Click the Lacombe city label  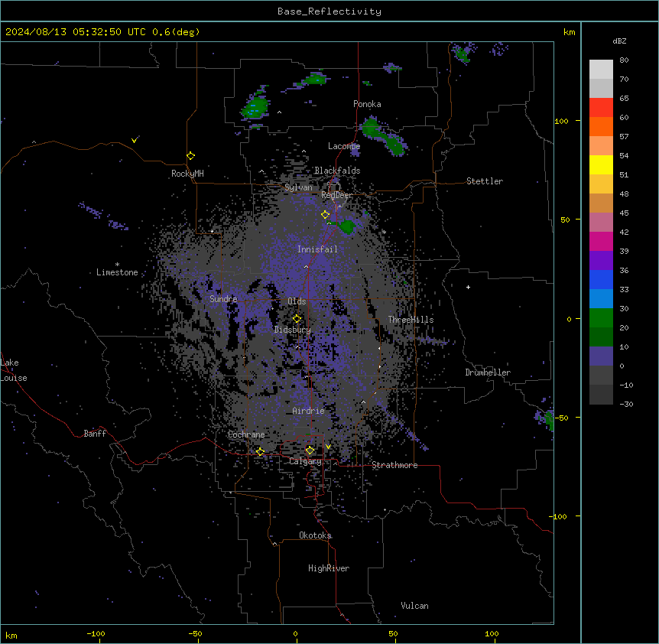coord(344,146)
